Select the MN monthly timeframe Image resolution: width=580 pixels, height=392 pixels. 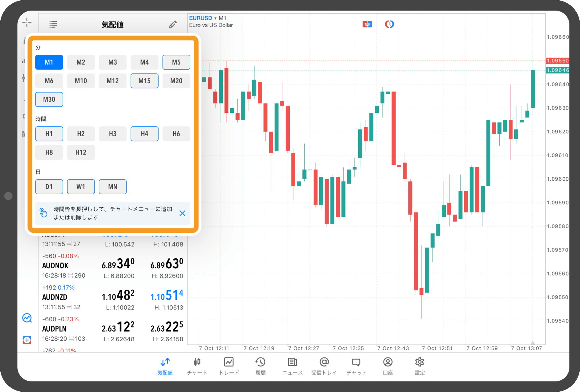tap(112, 187)
